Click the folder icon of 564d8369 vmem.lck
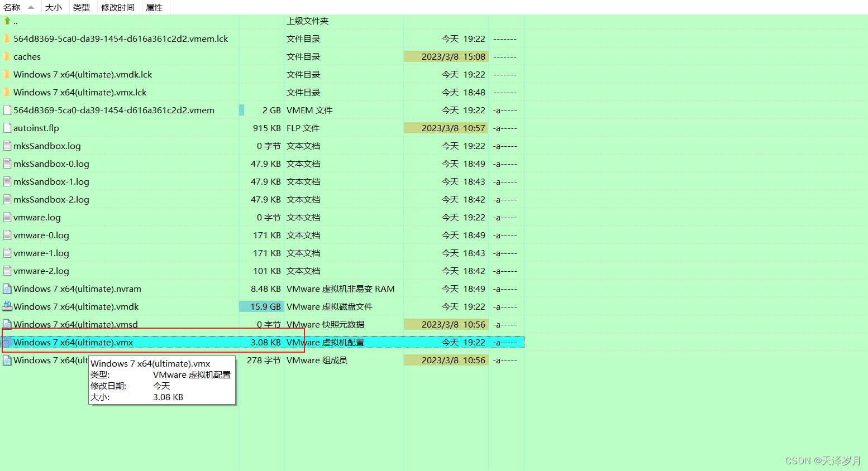 [x=7, y=39]
